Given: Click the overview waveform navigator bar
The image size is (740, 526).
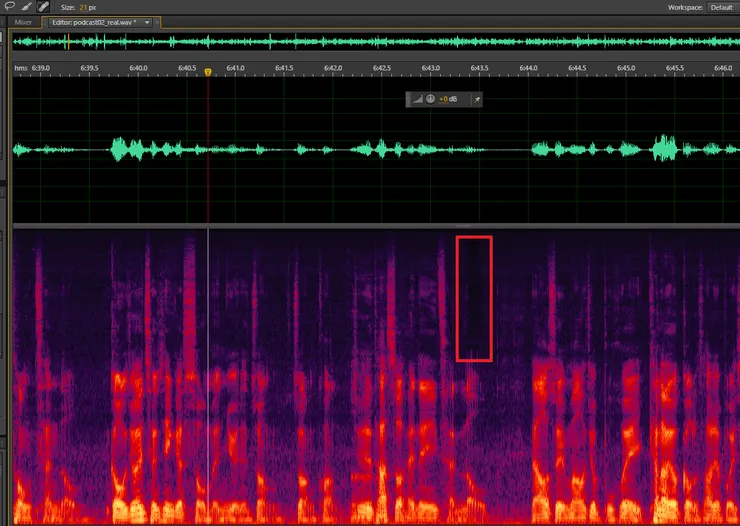Looking at the screenshot, I should pyautogui.click(x=376, y=42).
